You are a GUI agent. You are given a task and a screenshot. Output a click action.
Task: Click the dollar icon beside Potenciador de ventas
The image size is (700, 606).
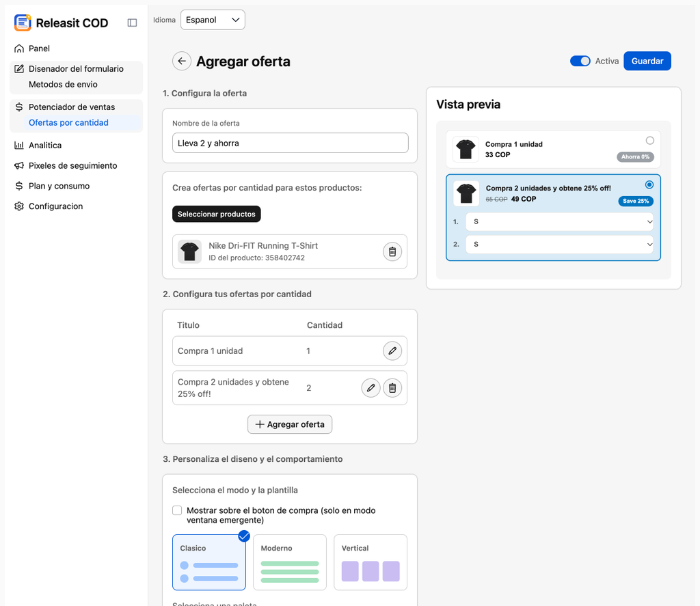18,107
